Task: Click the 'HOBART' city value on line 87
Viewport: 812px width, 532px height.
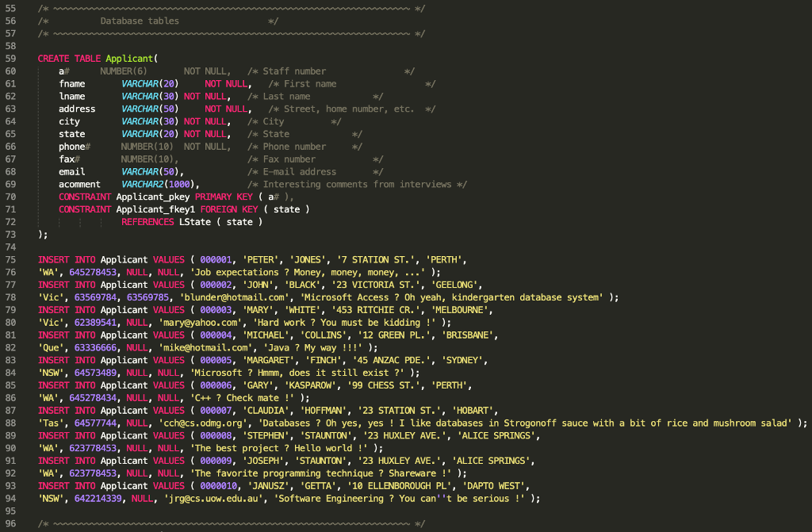Action: pos(473,410)
